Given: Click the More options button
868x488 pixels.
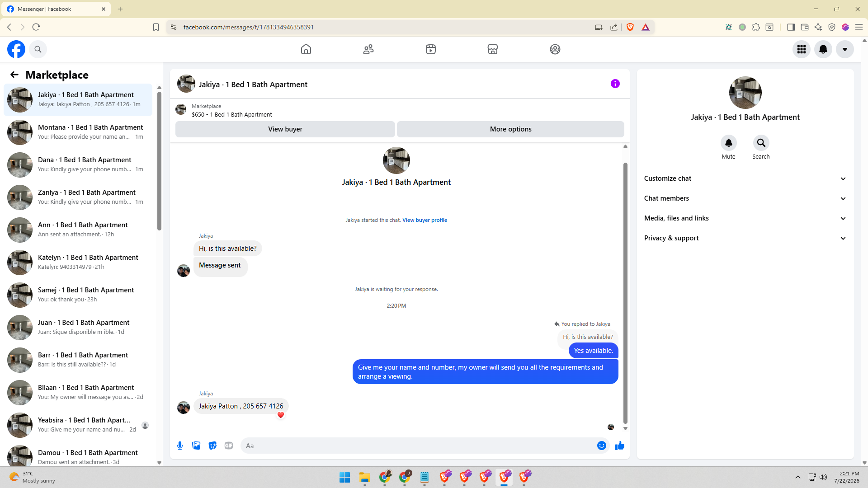Looking at the screenshot, I should pos(511,129).
